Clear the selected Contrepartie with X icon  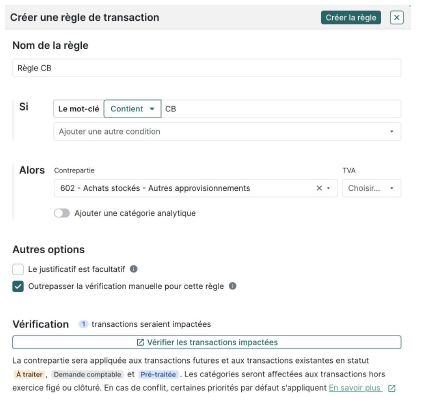(x=319, y=188)
